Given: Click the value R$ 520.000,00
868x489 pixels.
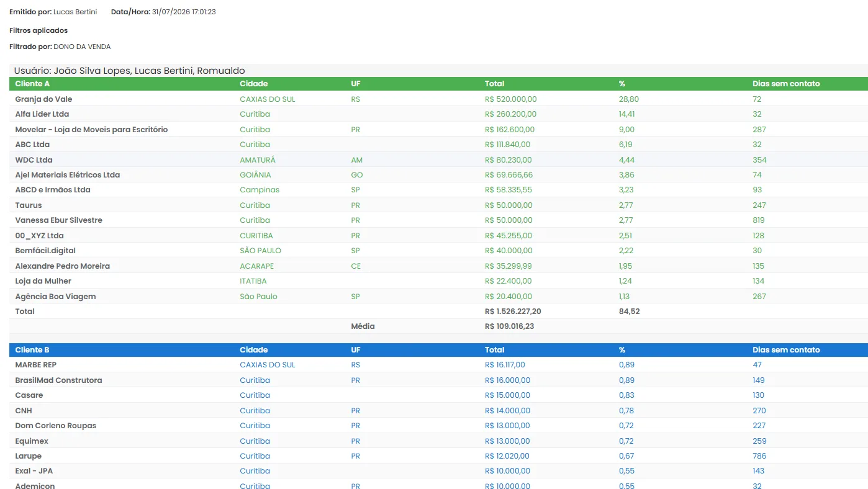Looking at the screenshot, I should [511, 99].
